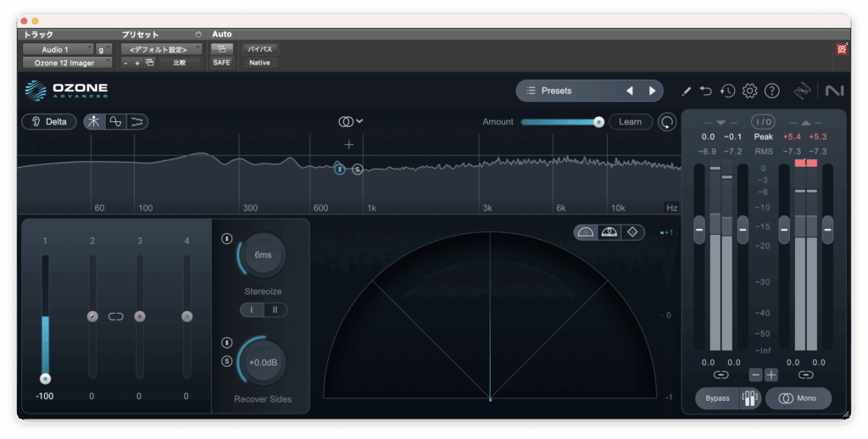Select the Lissajous diamond vectorscope icon
This screenshot has width=868, height=439.
[x=632, y=232]
